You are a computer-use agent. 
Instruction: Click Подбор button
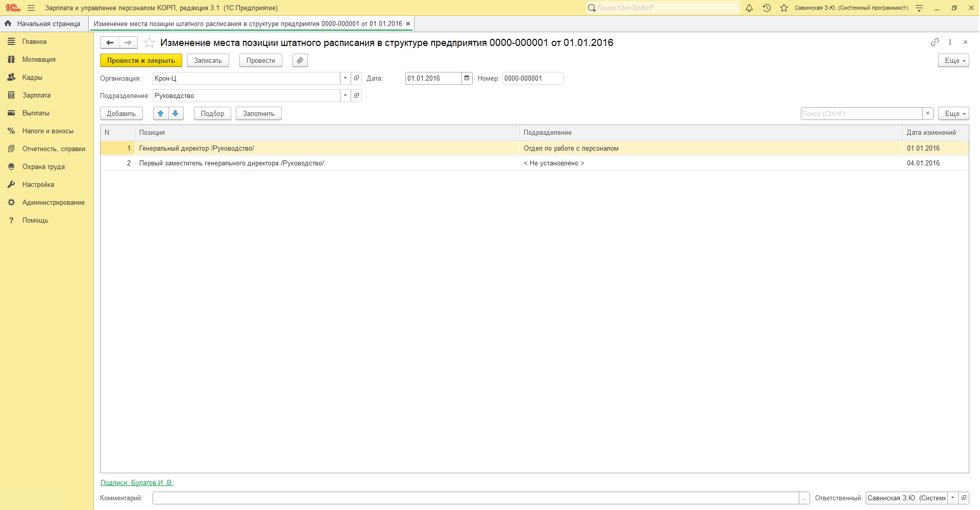(x=212, y=113)
